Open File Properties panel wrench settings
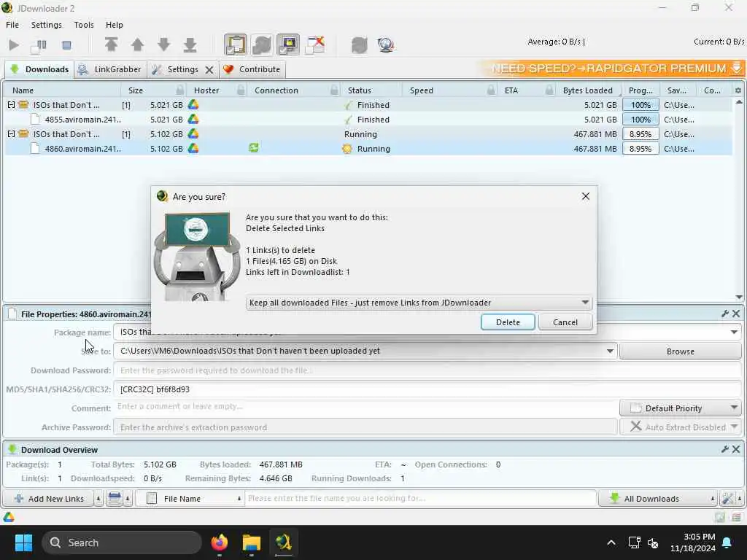Image resolution: width=747 pixels, height=560 pixels. point(725,314)
